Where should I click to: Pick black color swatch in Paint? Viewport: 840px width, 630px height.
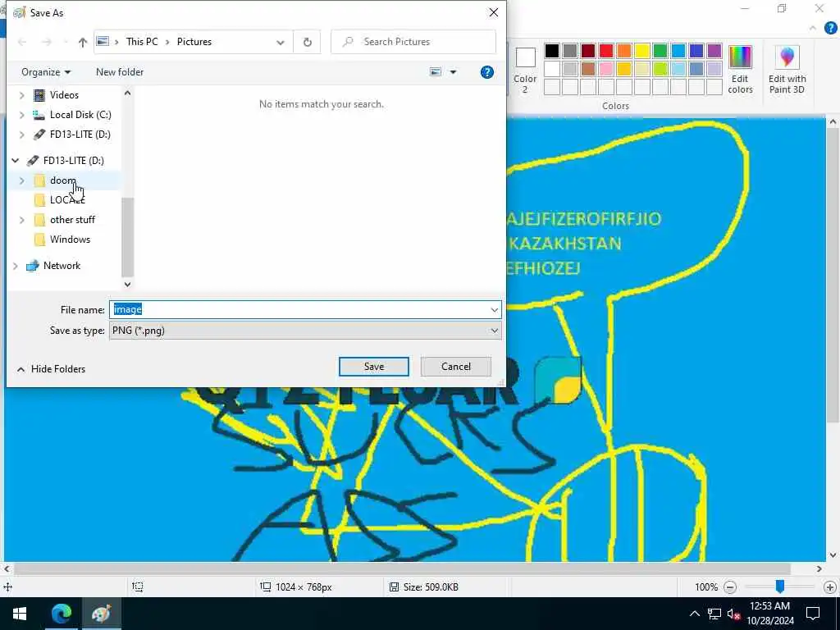coord(552,51)
